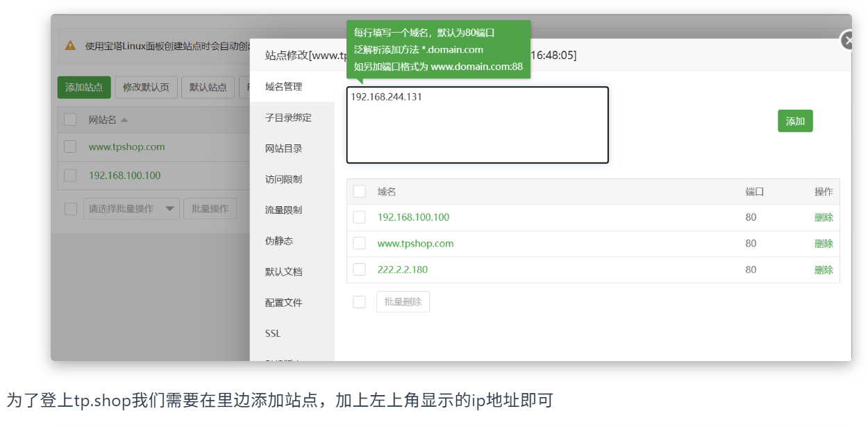Click the green 添加 domain button

coord(795,122)
